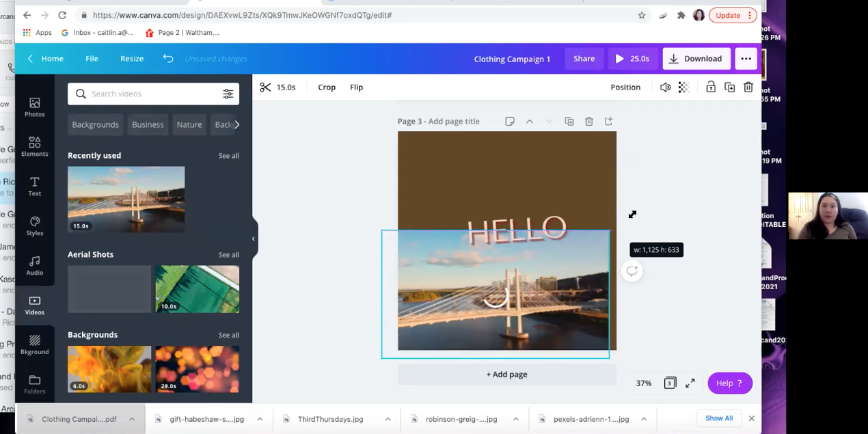Duplicate the selected video element
868x434 pixels.
pyautogui.click(x=729, y=87)
